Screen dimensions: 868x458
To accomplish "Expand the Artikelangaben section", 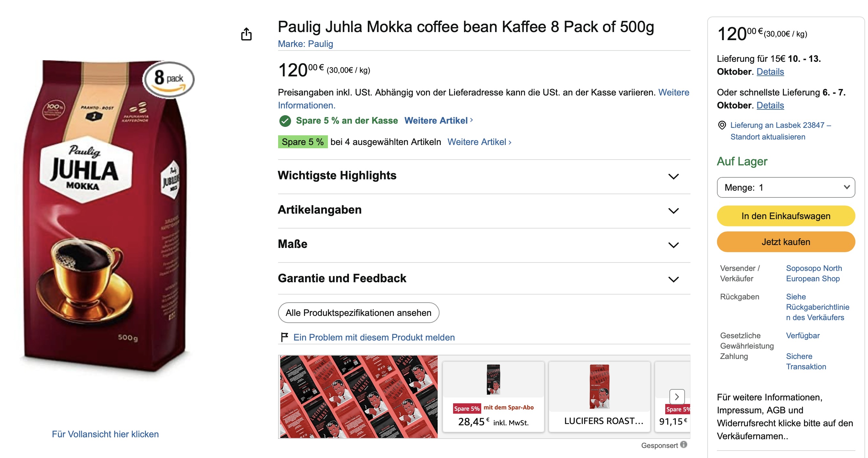I will pyautogui.click(x=484, y=210).
